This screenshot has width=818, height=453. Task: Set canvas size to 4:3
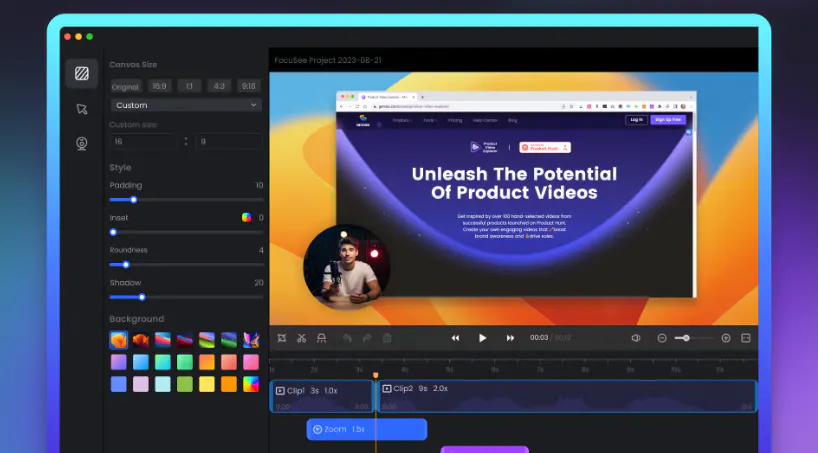219,86
